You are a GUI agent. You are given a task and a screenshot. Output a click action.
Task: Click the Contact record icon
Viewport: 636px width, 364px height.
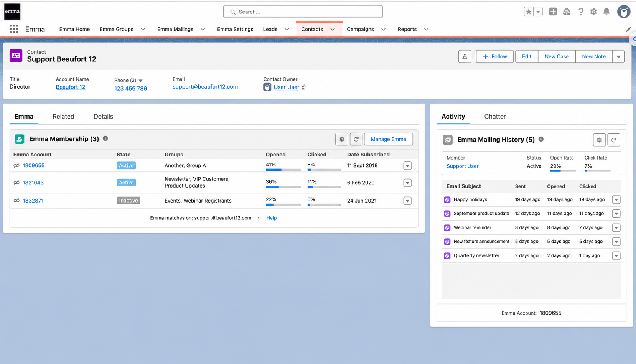[x=16, y=56]
